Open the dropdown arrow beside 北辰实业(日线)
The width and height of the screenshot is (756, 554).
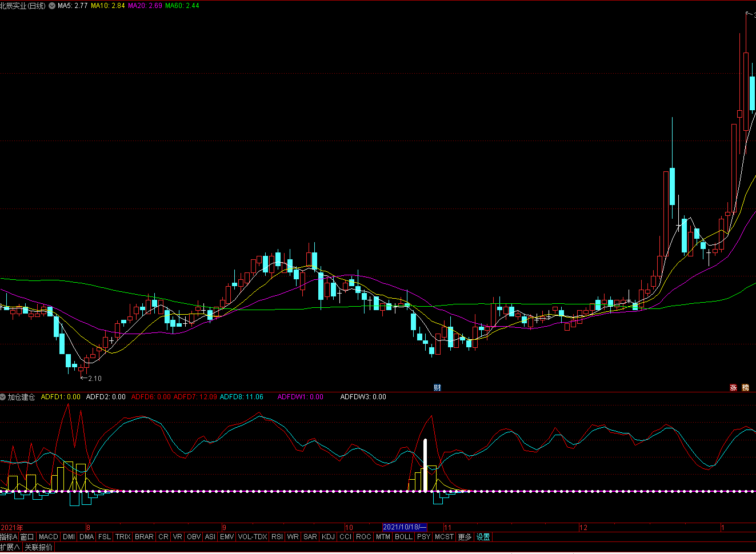53,6
